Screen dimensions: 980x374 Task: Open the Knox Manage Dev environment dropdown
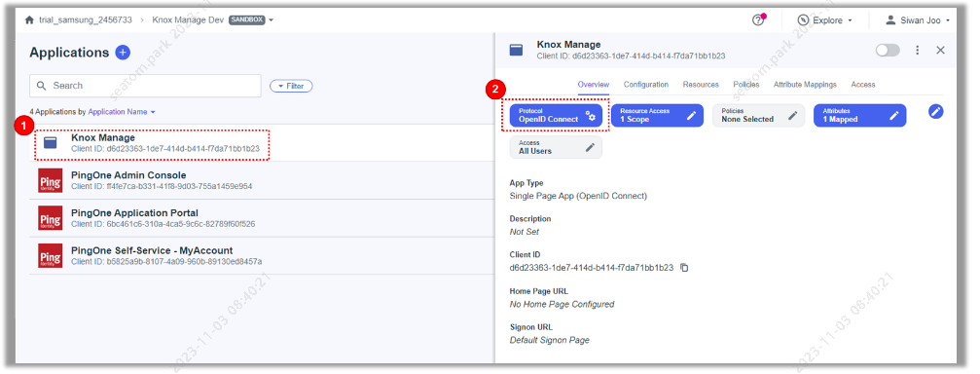pyautogui.click(x=272, y=20)
